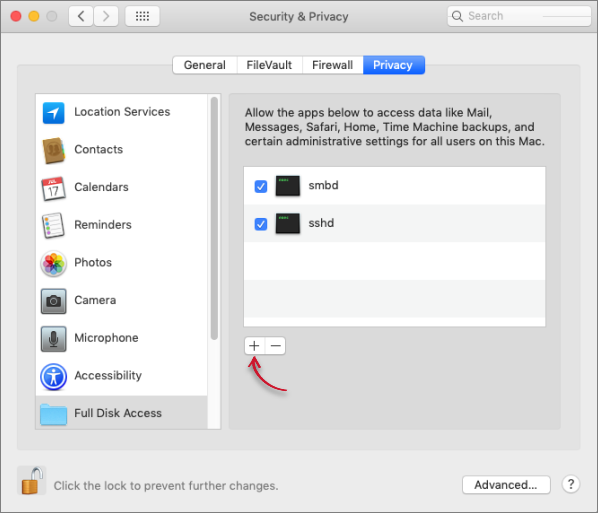This screenshot has width=598, height=513.
Task: Click the yellow minimize window button
Action: pyautogui.click(x=34, y=16)
